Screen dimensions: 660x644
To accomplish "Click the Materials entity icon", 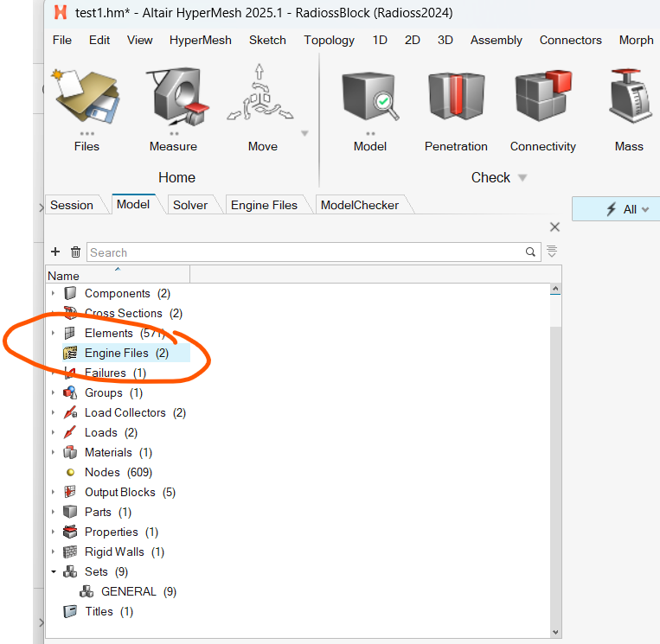I will (70, 452).
